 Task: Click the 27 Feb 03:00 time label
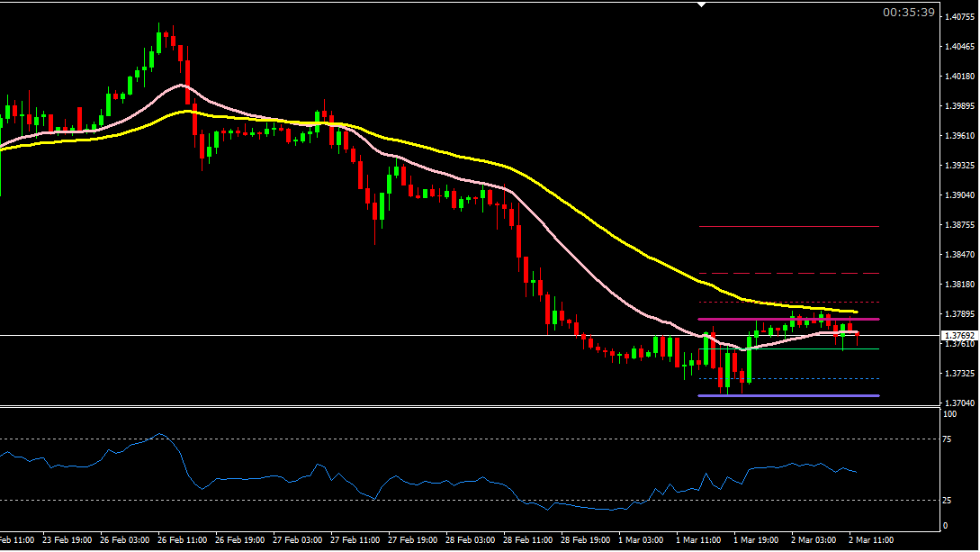coord(298,540)
